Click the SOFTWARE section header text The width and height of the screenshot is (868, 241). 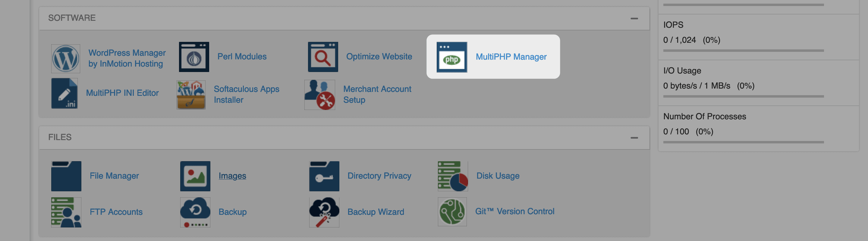[x=72, y=18]
